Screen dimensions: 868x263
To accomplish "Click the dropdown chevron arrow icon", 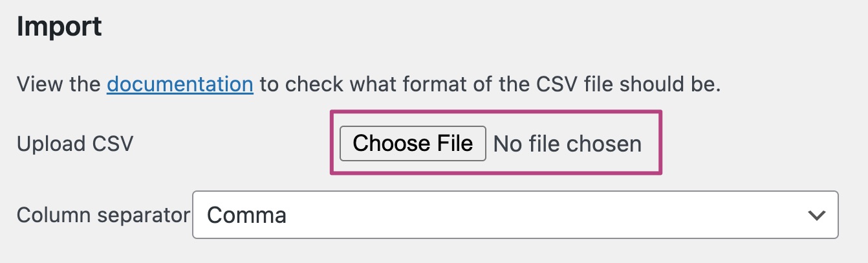I will click(x=818, y=214).
